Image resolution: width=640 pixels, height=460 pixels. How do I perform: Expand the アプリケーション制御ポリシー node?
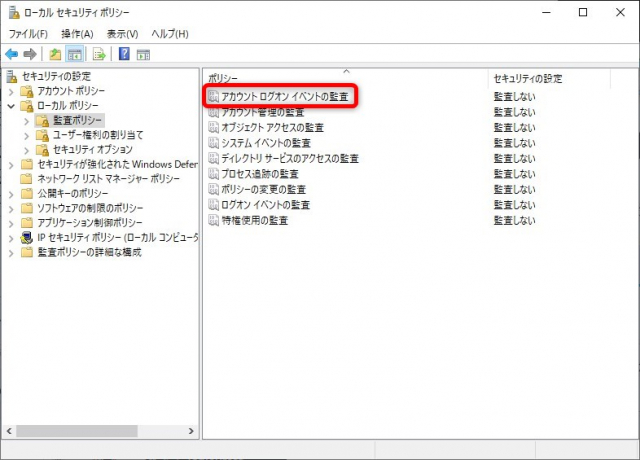(x=11, y=223)
